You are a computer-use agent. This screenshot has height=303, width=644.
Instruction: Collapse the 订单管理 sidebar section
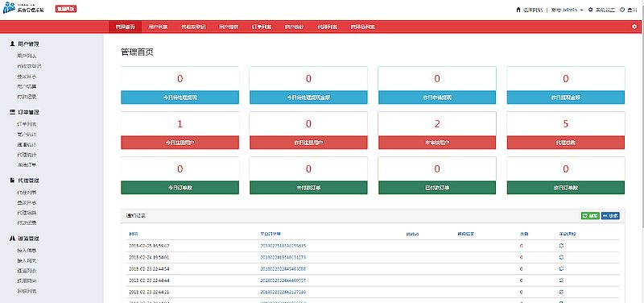28,112
